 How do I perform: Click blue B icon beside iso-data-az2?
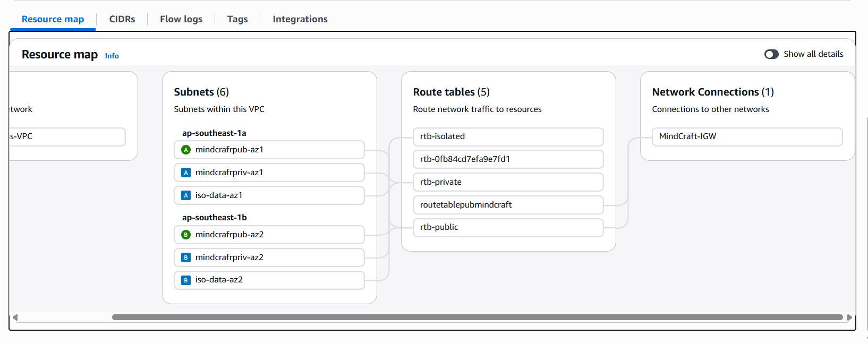click(x=186, y=280)
